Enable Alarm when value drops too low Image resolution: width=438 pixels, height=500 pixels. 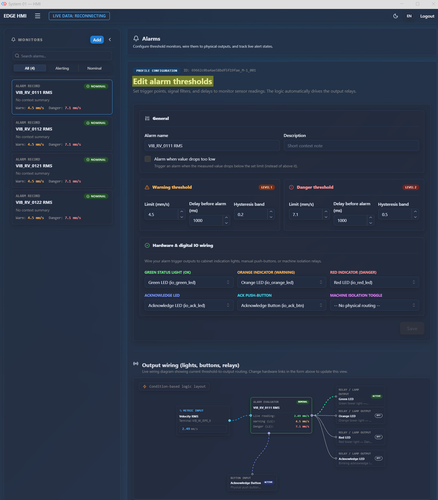148,159
